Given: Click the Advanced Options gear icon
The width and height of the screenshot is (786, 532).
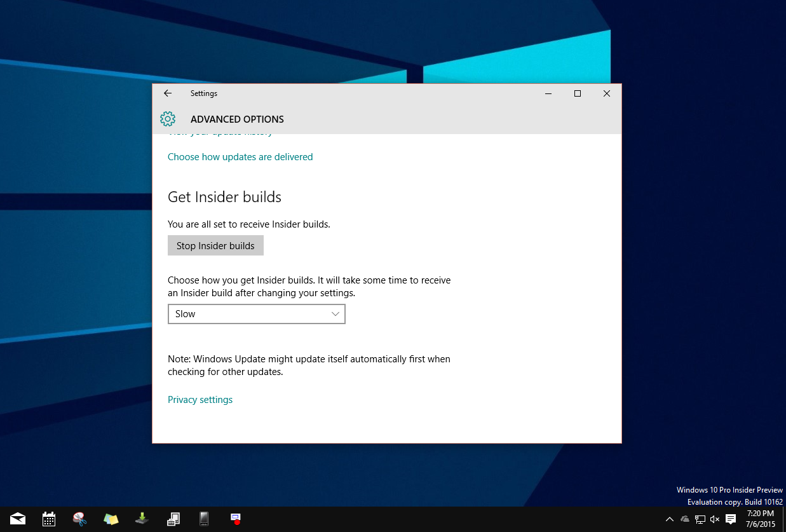Looking at the screenshot, I should 168,119.
